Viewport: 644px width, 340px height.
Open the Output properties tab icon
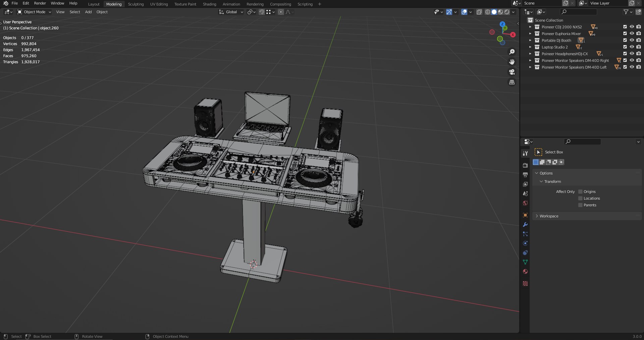[x=525, y=175]
